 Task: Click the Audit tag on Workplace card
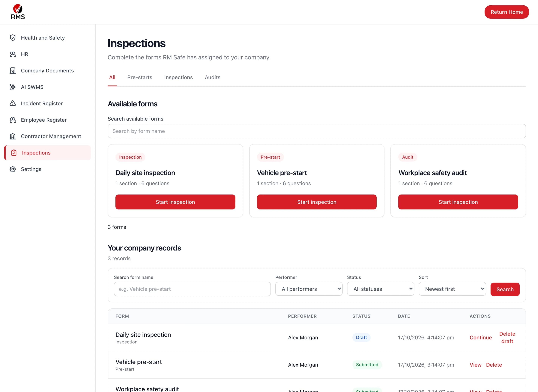click(407, 157)
